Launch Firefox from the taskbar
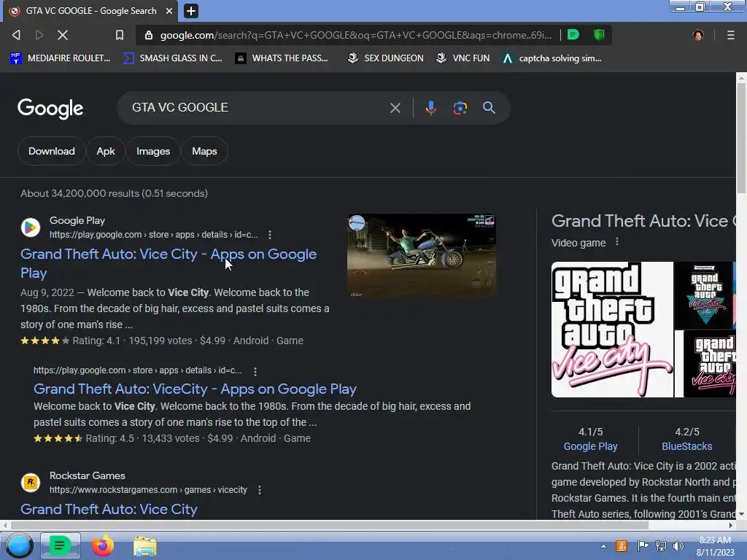The image size is (747, 560). (102, 545)
